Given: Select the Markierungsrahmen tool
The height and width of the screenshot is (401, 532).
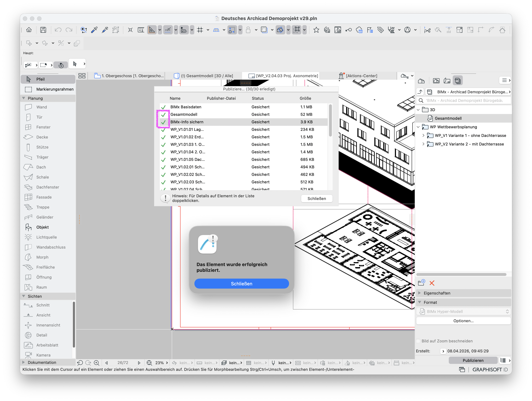Looking at the screenshot, I should coord(48,89).
